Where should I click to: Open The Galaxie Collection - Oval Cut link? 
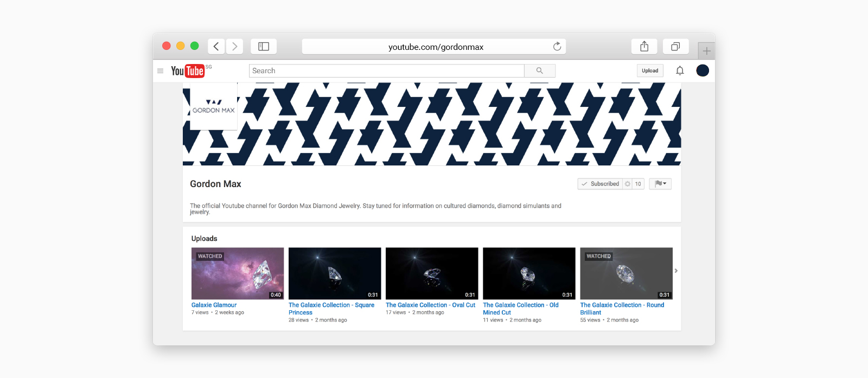click(430, 305)
